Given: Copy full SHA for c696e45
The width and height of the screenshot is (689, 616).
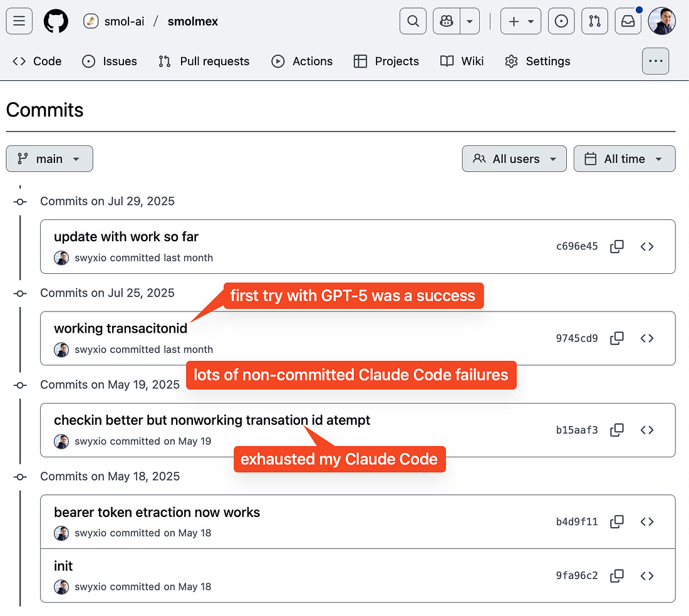Looking at the screenshot, I should point(617,247).
